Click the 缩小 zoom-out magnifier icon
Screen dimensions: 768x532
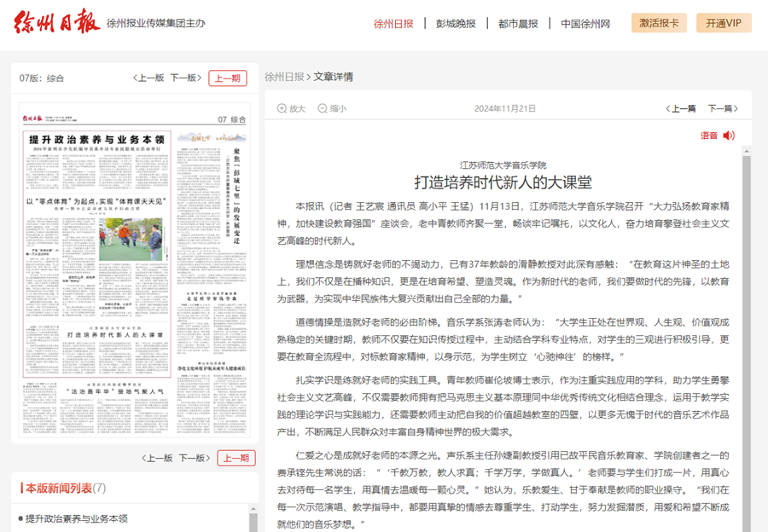click(323, 108)
